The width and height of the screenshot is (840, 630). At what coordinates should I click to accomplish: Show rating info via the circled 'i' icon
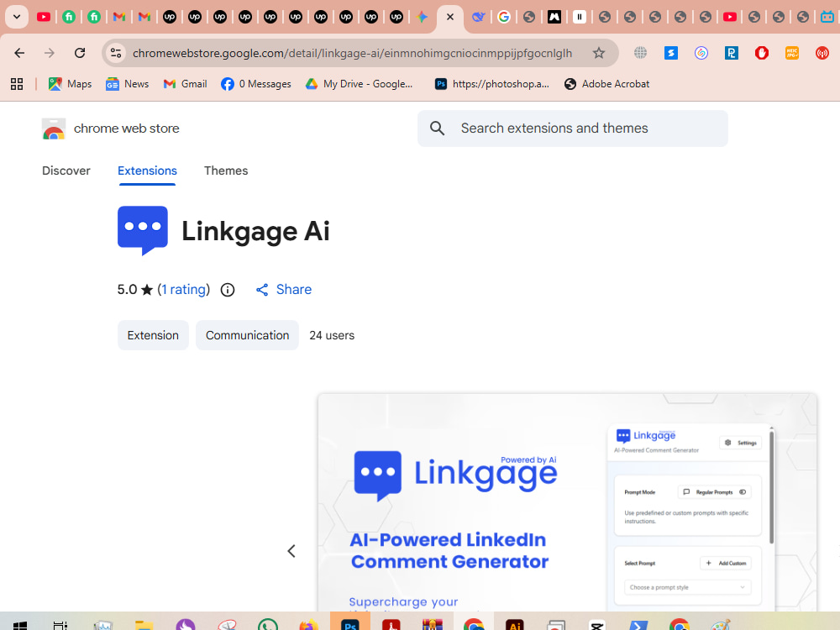point(228,290)
